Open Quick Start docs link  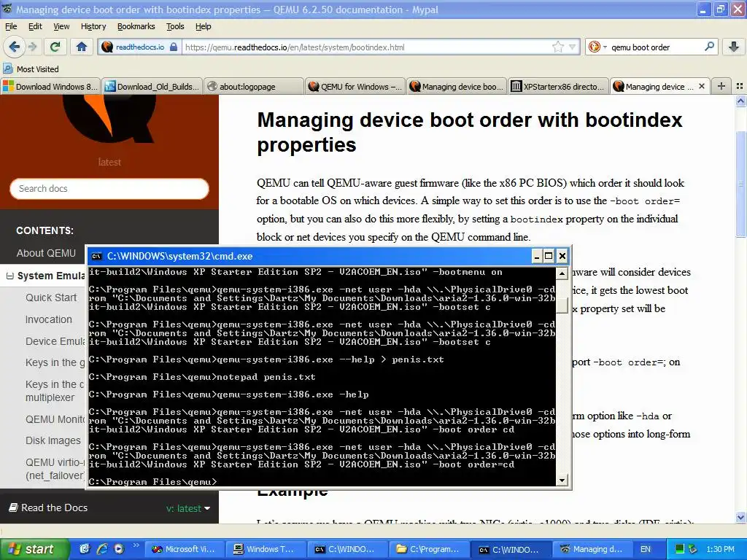tap(51, 297)
